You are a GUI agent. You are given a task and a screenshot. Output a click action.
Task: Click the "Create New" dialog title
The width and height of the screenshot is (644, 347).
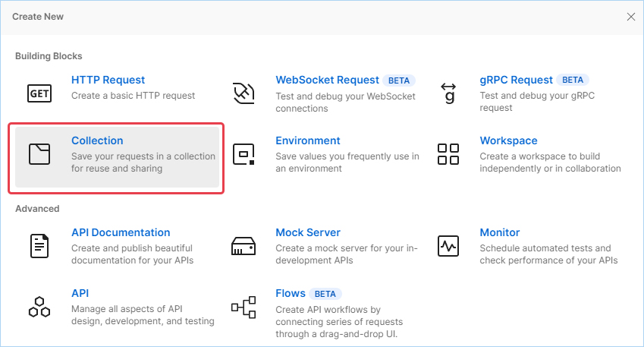pyautogui.click(x=38, y=17)
